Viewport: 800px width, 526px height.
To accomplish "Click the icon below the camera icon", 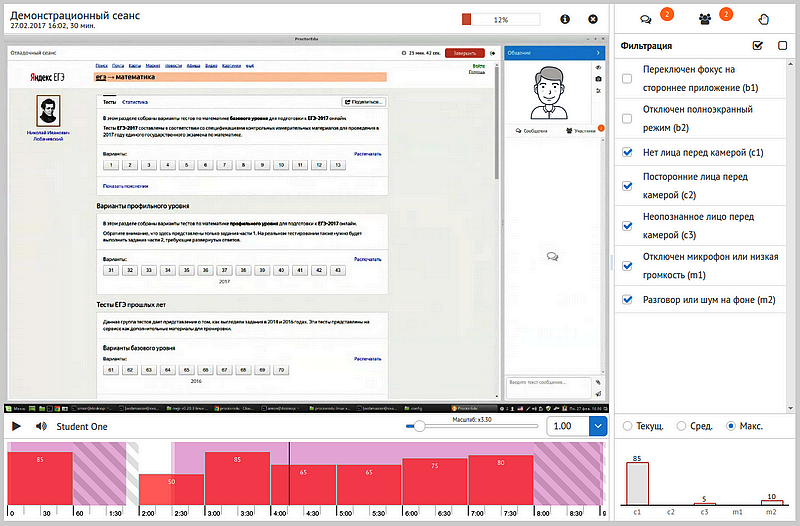I will [x=598, y=91].
